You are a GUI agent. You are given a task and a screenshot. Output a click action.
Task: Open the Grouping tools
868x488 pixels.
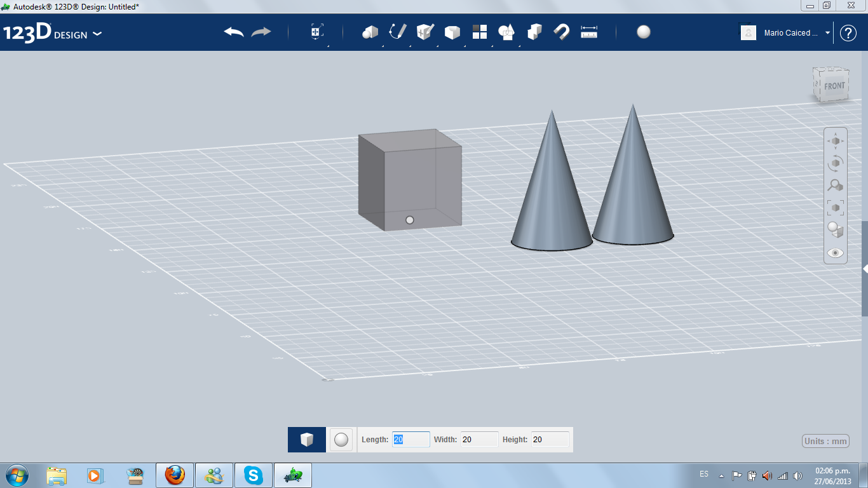(506, 32)
